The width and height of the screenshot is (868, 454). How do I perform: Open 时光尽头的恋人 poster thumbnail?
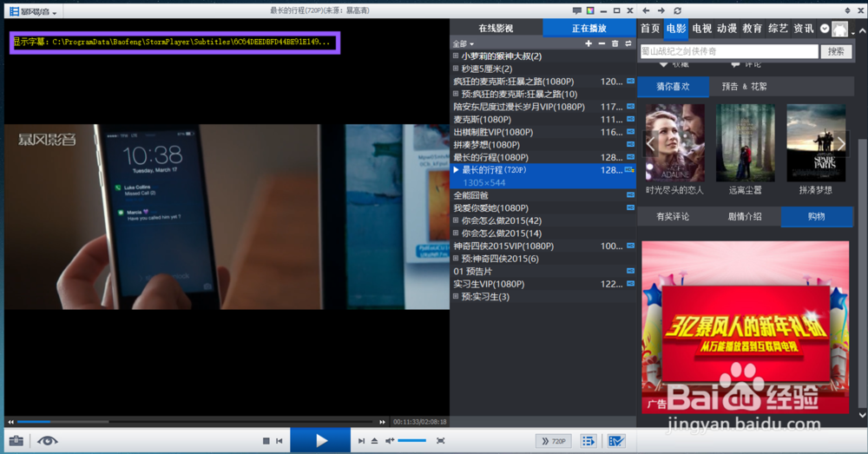(x=674, y=143)
